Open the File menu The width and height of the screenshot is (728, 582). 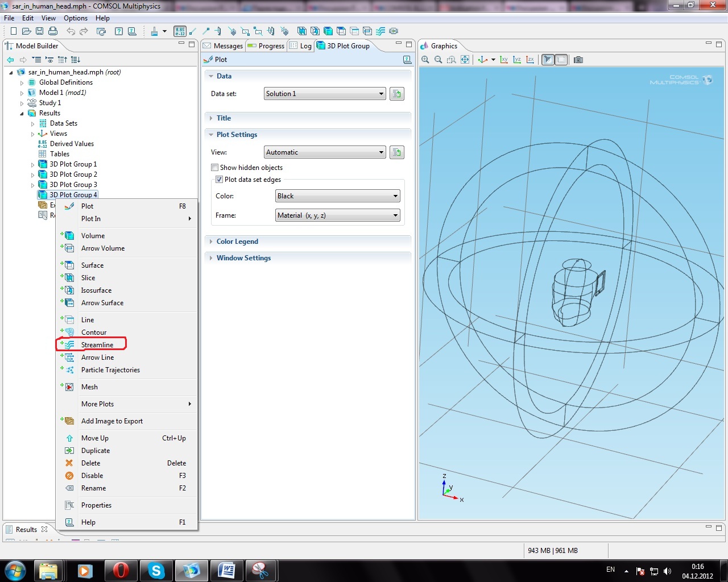click(9, 18)
